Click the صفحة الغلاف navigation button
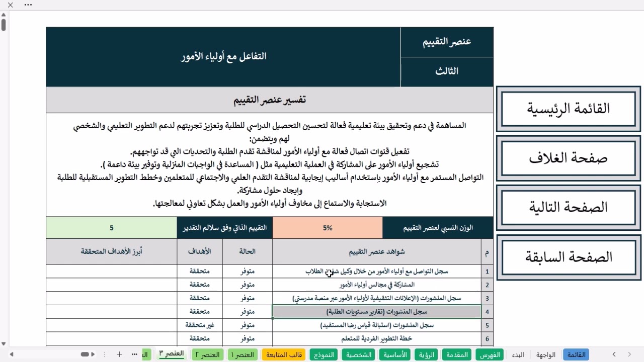Screen dimensions: 644x362 click(569, 158)
